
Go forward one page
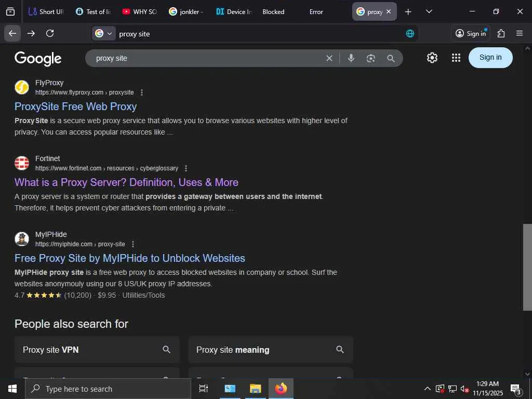31,33
